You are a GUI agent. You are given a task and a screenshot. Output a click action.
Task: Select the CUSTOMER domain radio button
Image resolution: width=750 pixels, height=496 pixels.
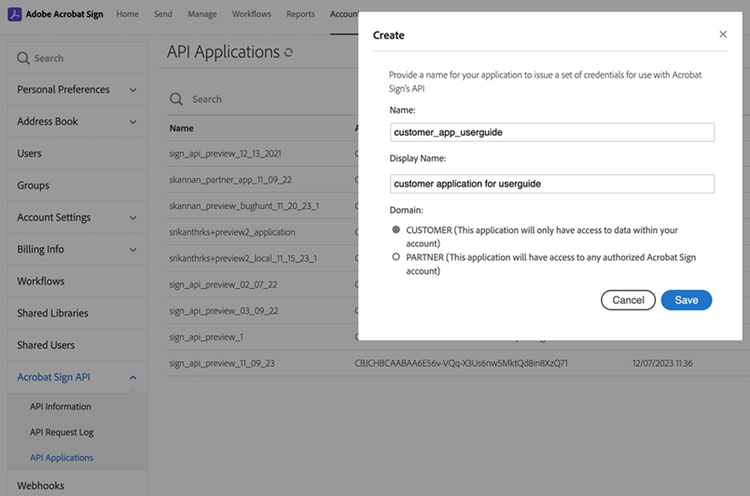click(397, 230)
